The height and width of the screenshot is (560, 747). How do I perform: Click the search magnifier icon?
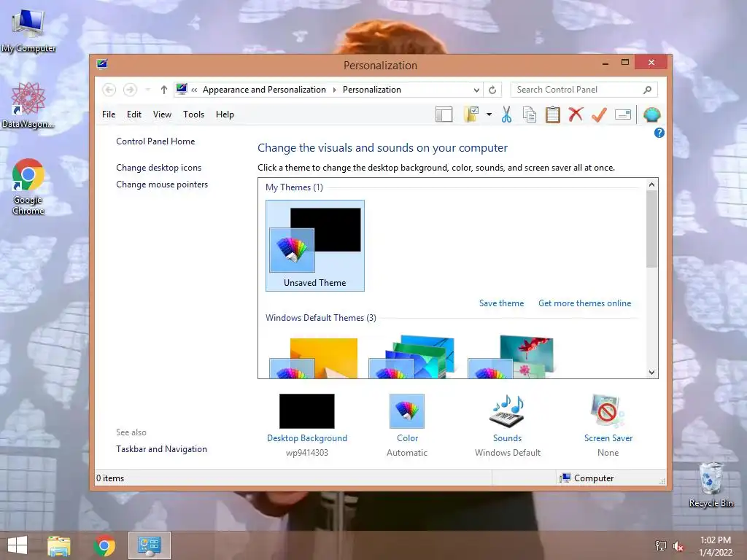pyautogui.click(x=648, y=90)
